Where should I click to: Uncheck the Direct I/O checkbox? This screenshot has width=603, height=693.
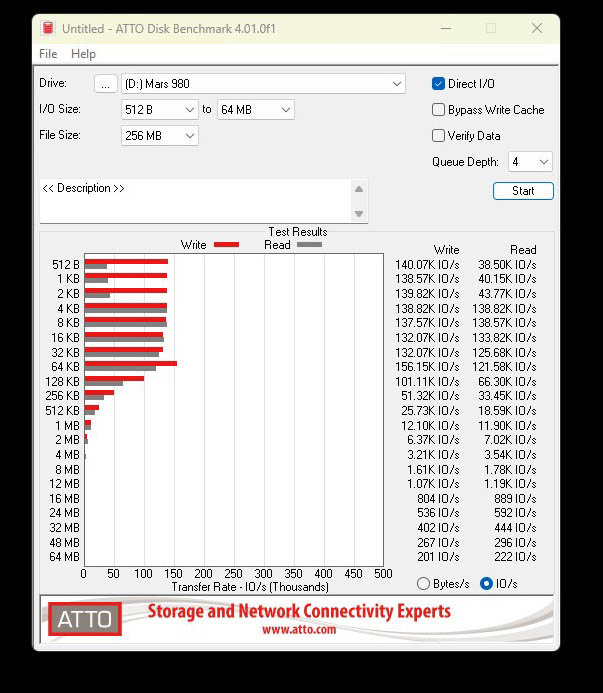(x=438, y=84)
